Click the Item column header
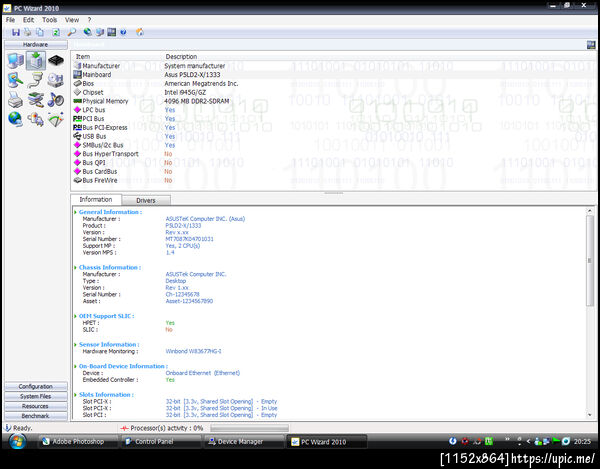This screenshot has height=469, width=600. 83,57
